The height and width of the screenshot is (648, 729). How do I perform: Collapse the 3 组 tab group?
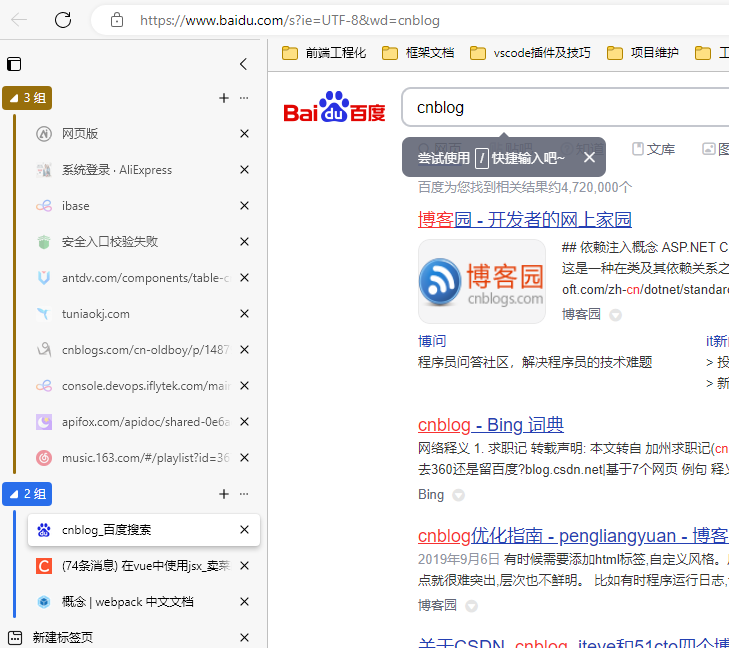[x=27, y=98]
